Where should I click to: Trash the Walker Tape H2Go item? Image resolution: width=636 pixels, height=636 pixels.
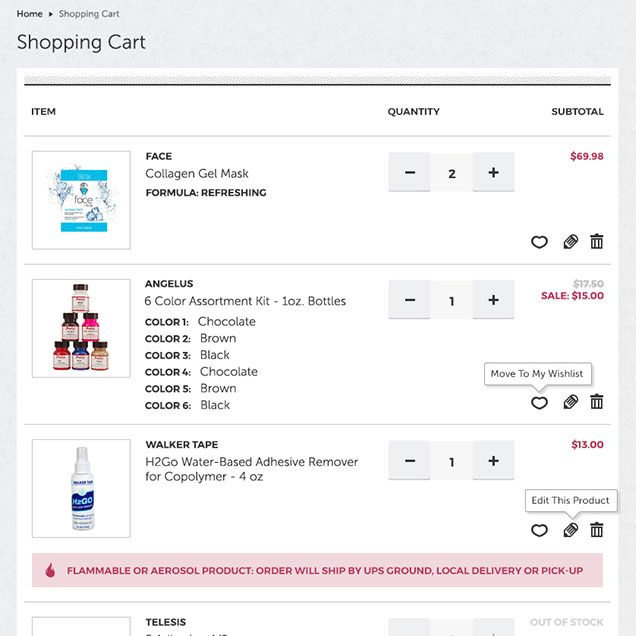click(x=597, y=530)
